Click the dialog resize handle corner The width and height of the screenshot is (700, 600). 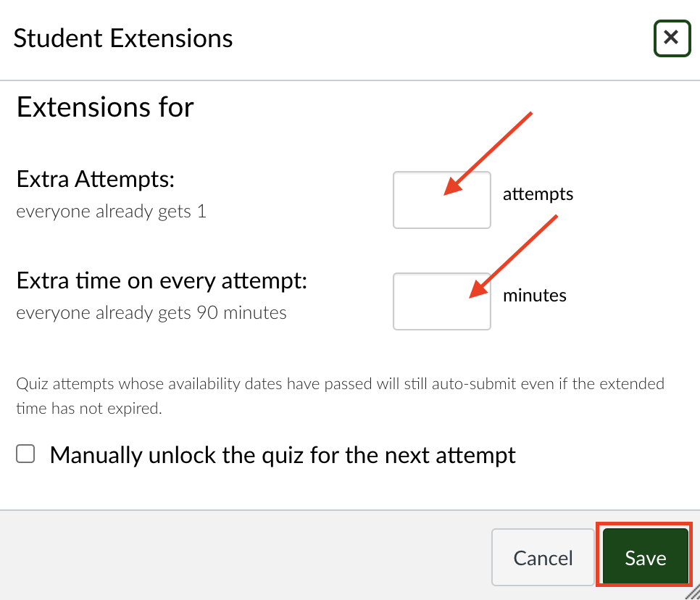click(x=693, y=593)
